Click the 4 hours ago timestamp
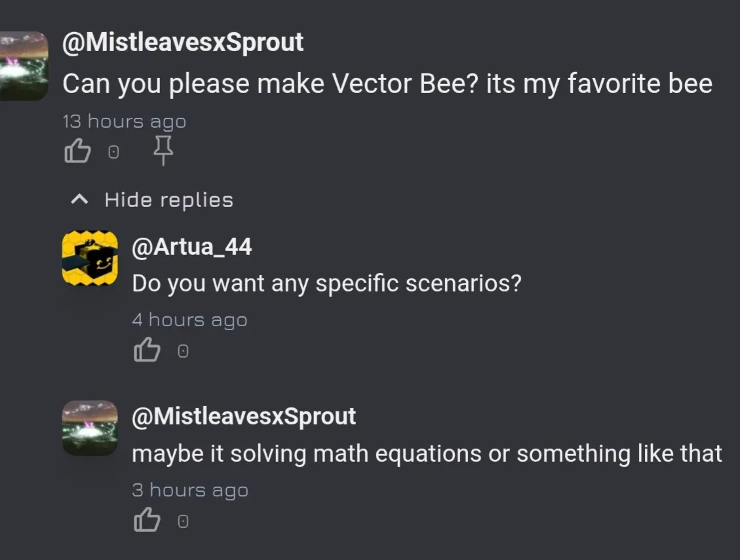The image size is (740, 560). click(x=189, y=320)
